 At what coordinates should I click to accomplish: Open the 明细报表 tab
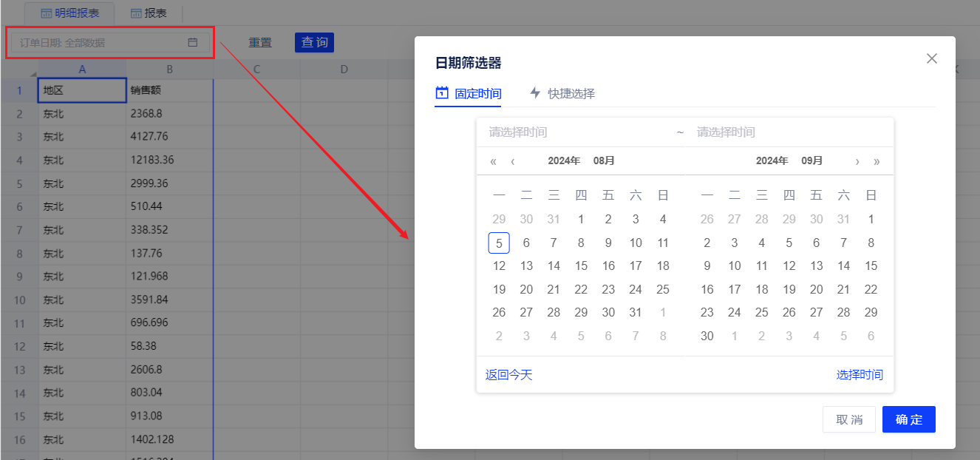click(x=70, y=13)
